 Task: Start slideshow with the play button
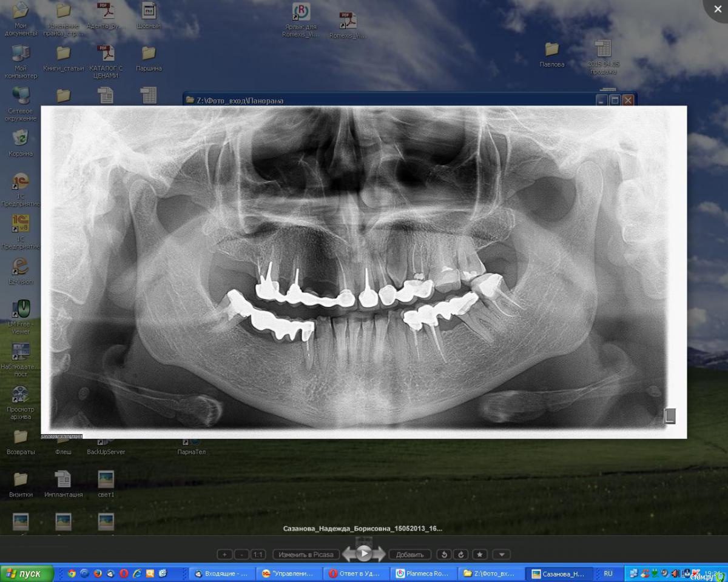[x=363, y=553]
